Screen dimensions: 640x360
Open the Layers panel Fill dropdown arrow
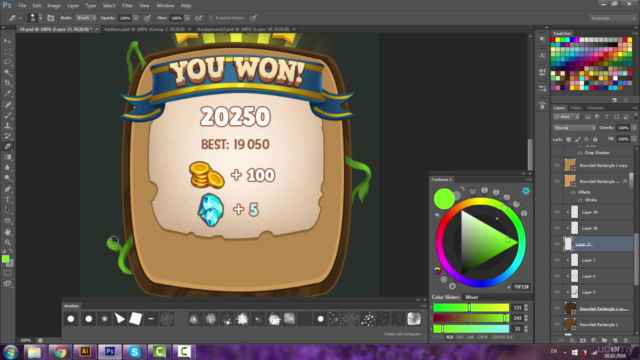coord(634,139)
